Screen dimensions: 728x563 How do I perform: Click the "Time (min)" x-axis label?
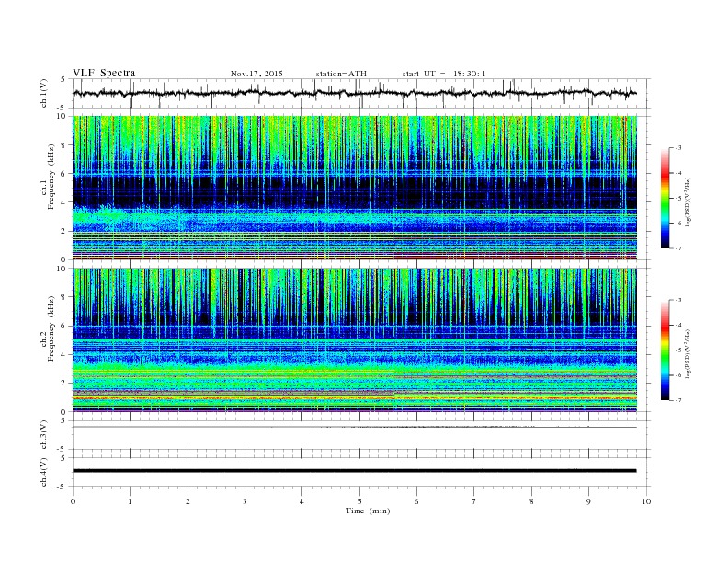[x=368, y=511]
